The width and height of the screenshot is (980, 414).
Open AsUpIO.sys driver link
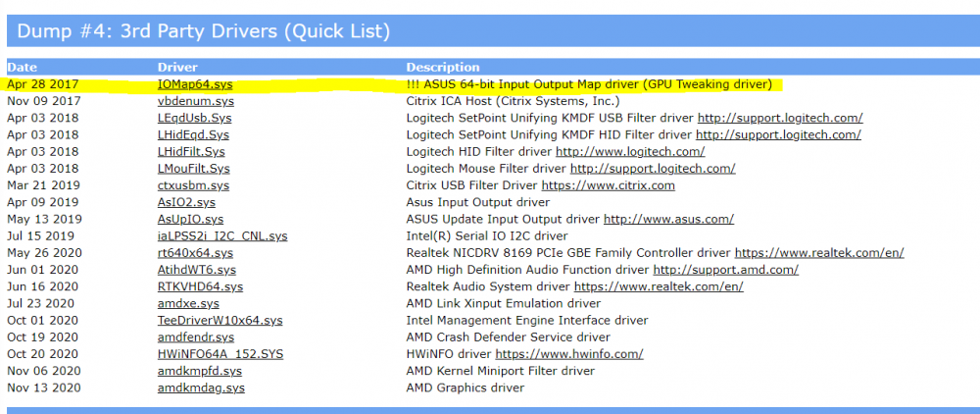coord(190,219)
